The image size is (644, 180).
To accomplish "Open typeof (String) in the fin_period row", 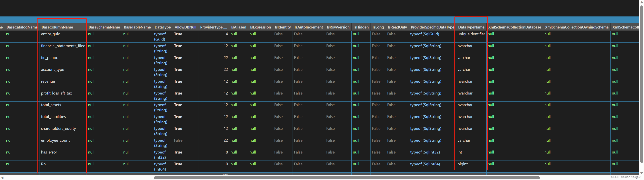I will click(x=160, y=60).
